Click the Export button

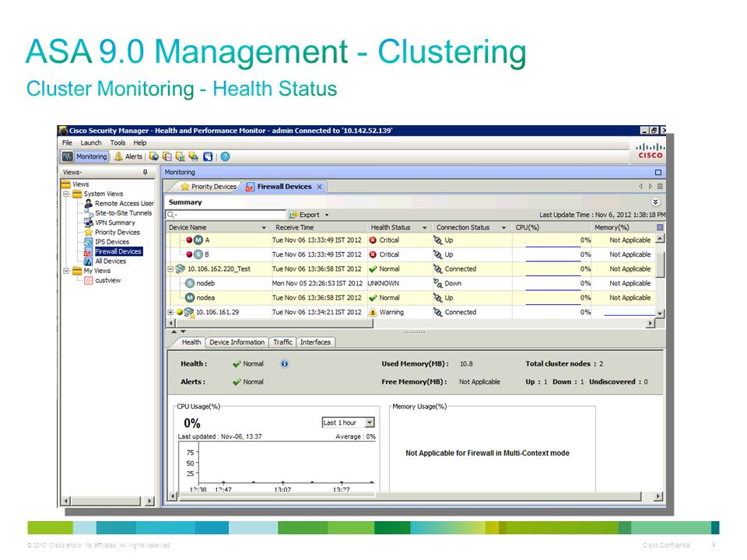tap(304, 215)
